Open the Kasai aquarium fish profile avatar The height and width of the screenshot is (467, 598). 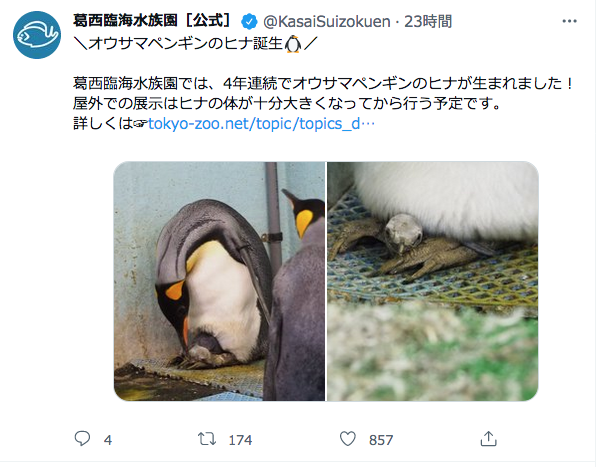37,35
